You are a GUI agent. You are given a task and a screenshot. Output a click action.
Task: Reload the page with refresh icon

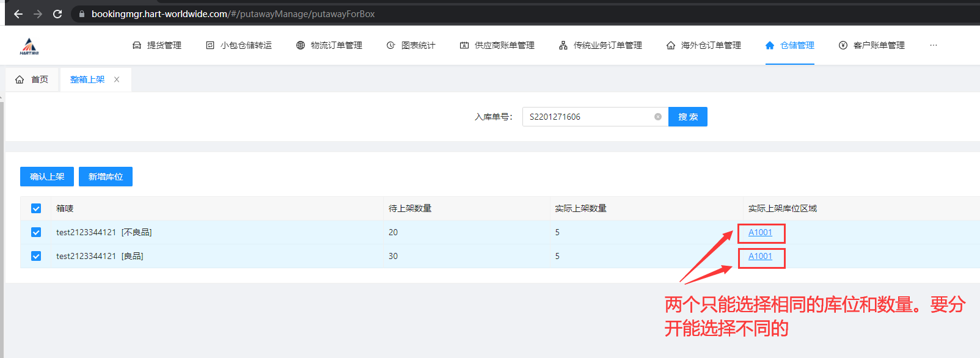pos(57,13)
